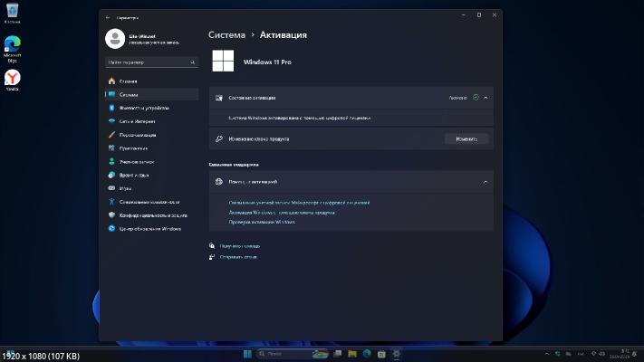Open Учетные записи settings
The height and width of the screenshot is (362, 644).
click(151, 162)
